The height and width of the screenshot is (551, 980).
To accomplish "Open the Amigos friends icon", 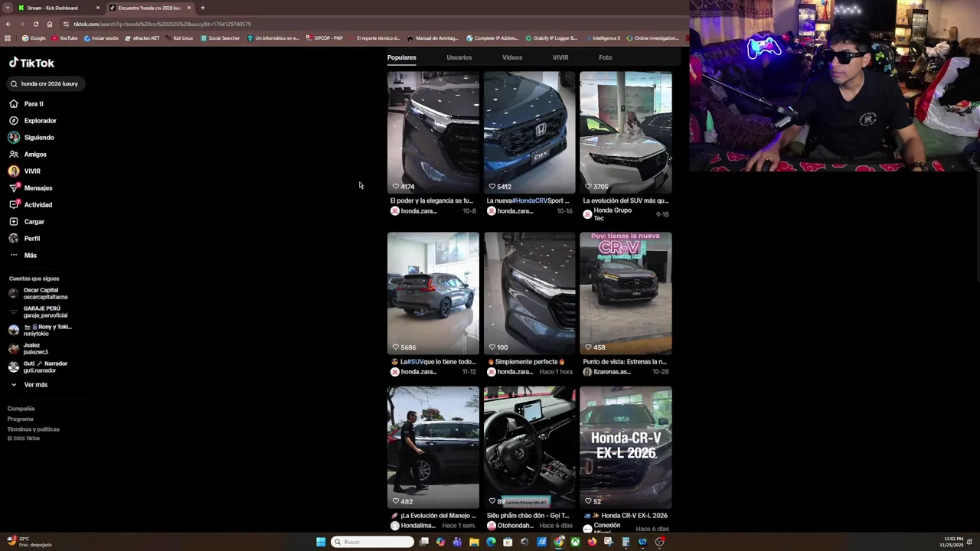I will click(14, 154).
